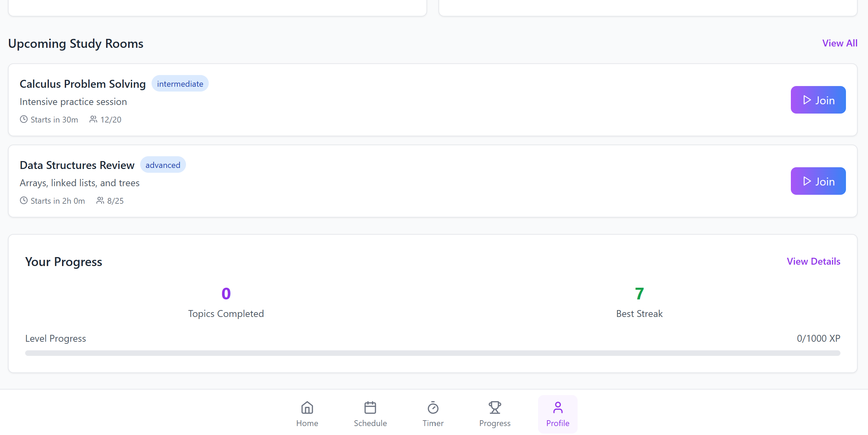Viewport: 868px width, 435px height.
Task: Click the Topics Completed count
Action: pos(226,294)
